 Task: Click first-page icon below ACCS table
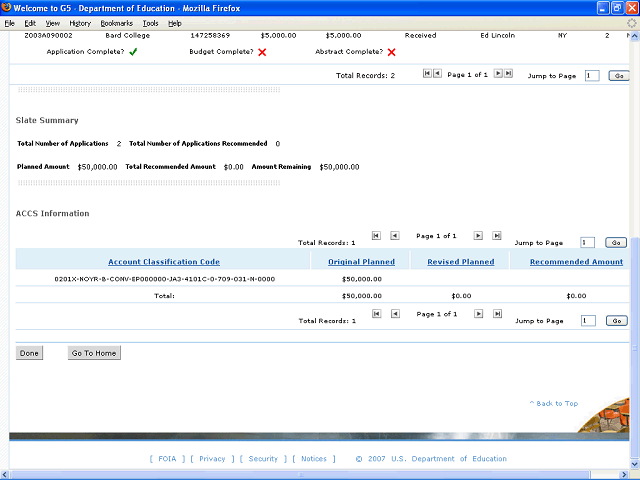point(377,313)
